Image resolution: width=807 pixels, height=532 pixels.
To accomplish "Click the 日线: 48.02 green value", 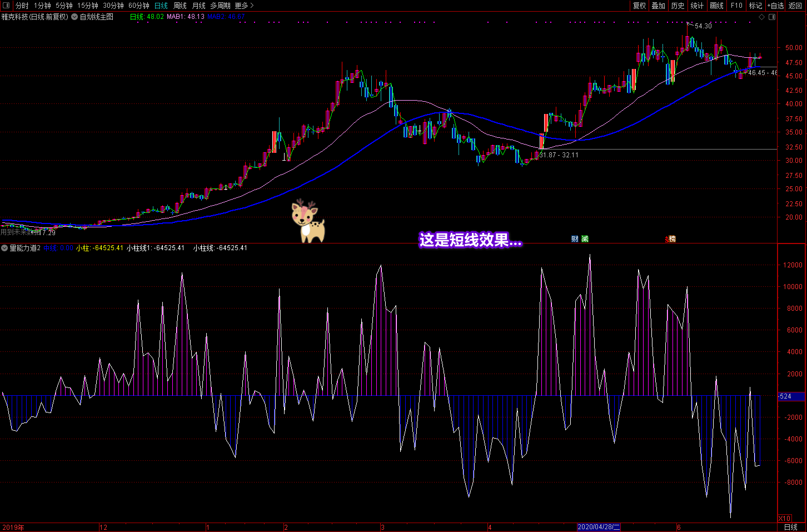I will coord(147,17).
